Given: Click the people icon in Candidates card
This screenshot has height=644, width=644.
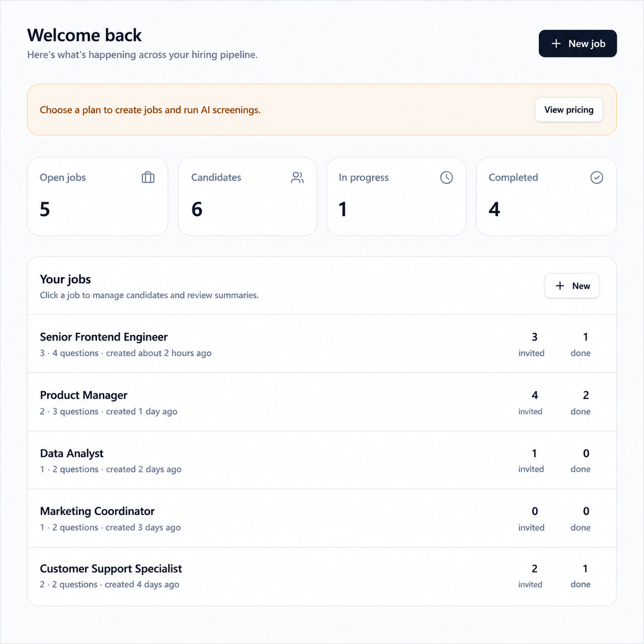Looking at the screenshot, I should click(x=297, y=178).
